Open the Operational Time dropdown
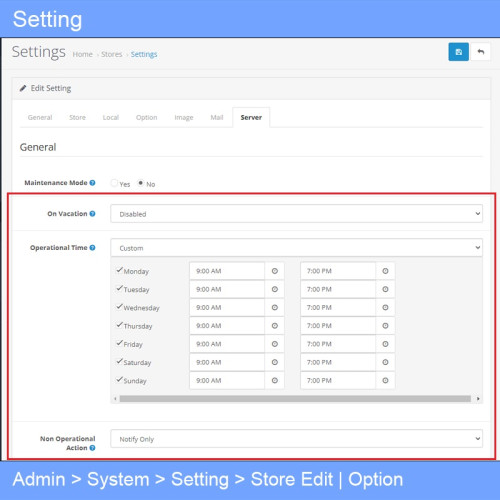Image resolution: width=500 pixels, height=500 pixels. pos(296,248)
